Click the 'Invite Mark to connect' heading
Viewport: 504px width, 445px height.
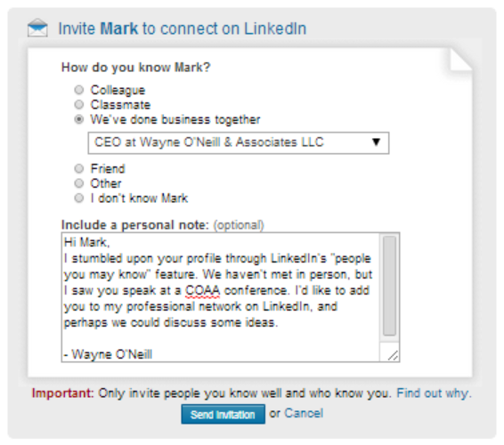[183, 28]
